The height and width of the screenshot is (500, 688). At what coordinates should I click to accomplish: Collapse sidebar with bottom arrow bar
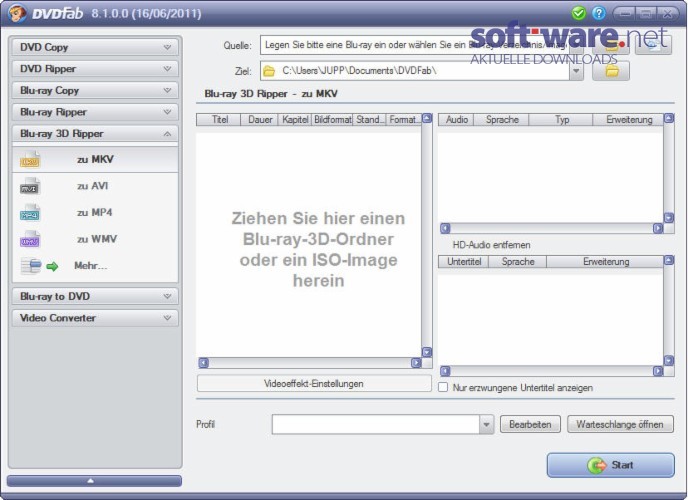(94, 481)
